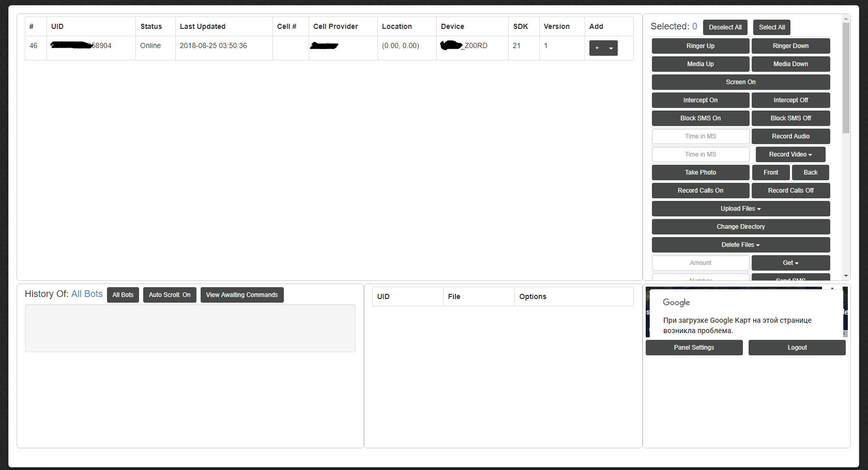Click the Status column header
This screenshot has height=470, width=868.
[x=151, y=26]
